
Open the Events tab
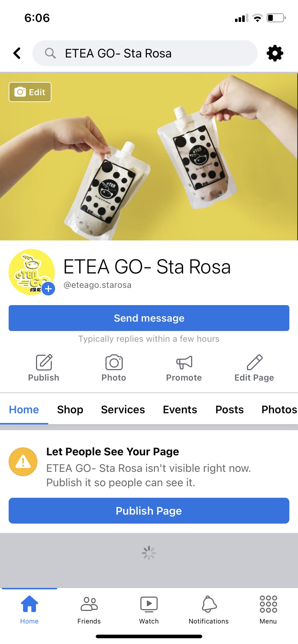click(x=180, y=410)
